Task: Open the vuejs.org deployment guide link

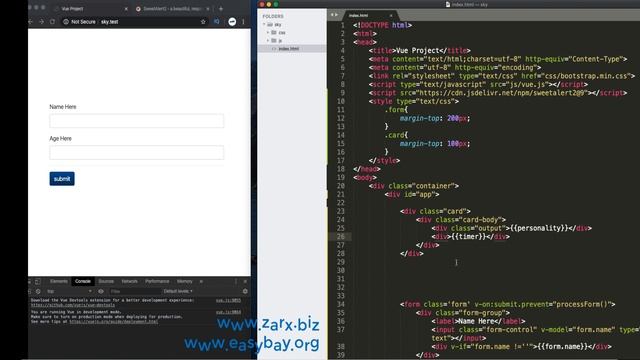Action: point(113,322)
